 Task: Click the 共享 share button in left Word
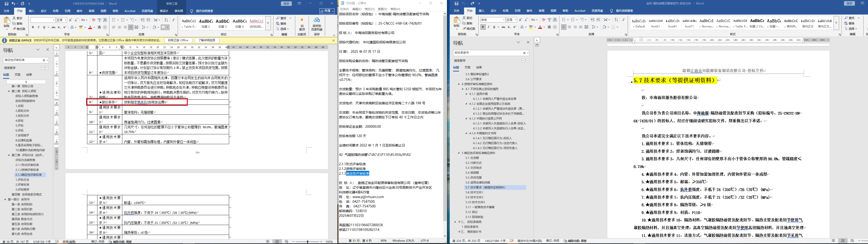(327, 11)
